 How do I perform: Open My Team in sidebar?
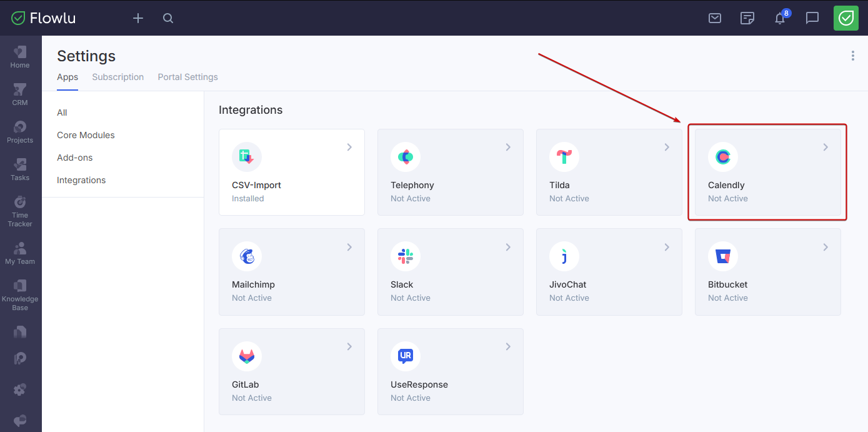point(20,253)
